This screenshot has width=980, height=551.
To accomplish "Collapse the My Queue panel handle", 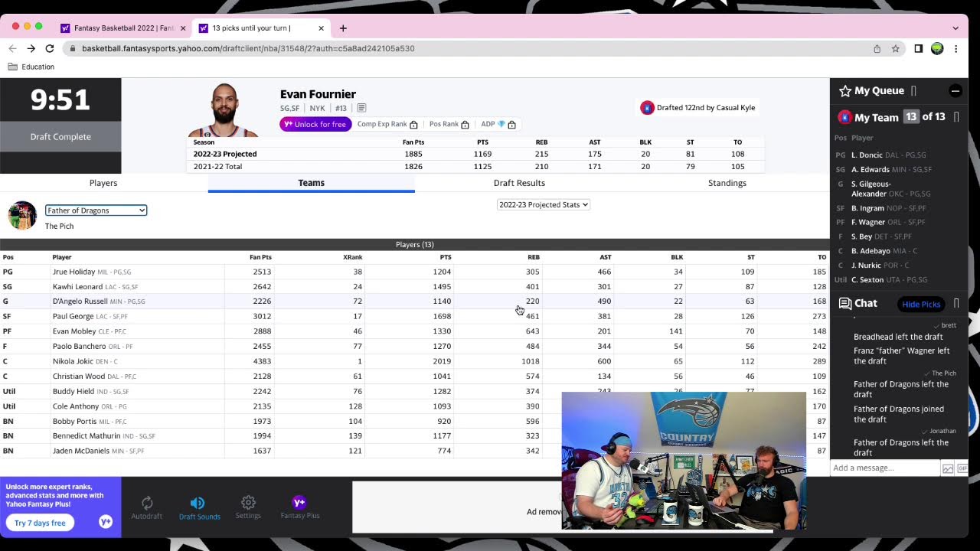I will tap(913, 91).
